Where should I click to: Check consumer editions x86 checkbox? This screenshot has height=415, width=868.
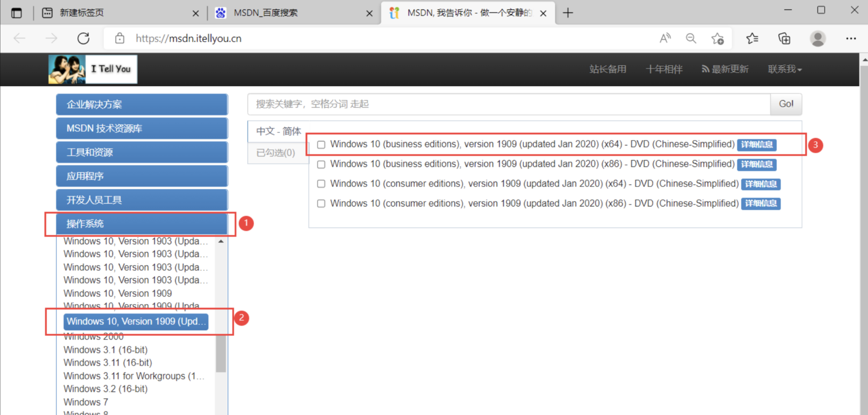coord(321,203)
